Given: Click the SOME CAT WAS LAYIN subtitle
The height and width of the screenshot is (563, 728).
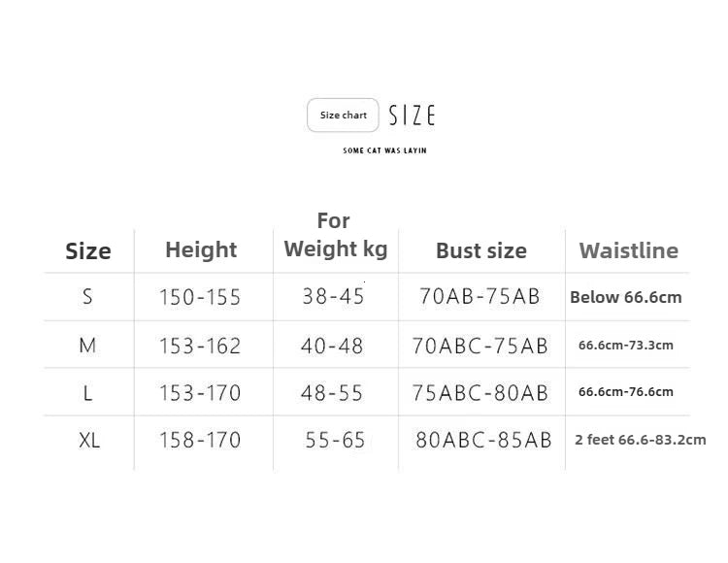Looking at the screenshot, I should pyautogui.click(x=384, y=150).
